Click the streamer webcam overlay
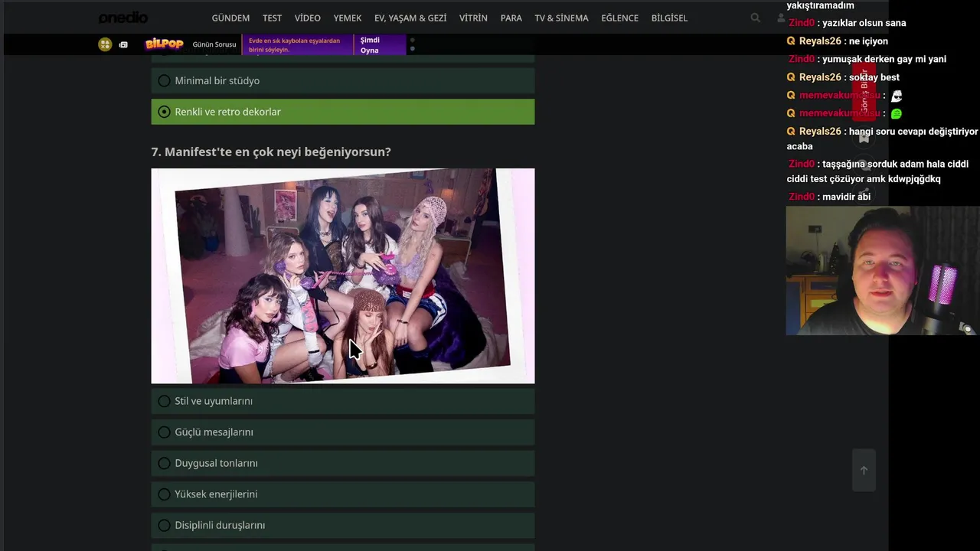Screen dimensions: 980x551 click(882, 271)
